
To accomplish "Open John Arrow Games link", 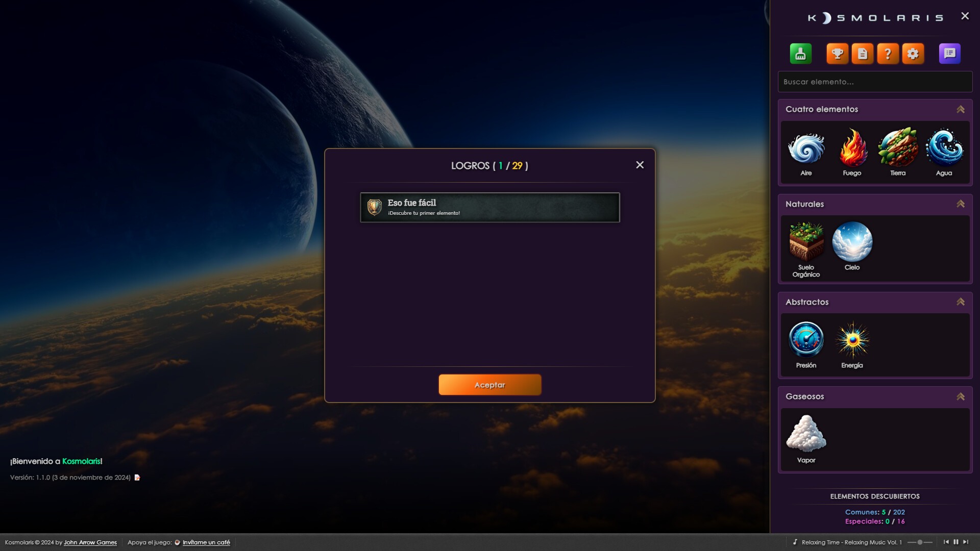I will pyautogui.click(x=90, y=542).
